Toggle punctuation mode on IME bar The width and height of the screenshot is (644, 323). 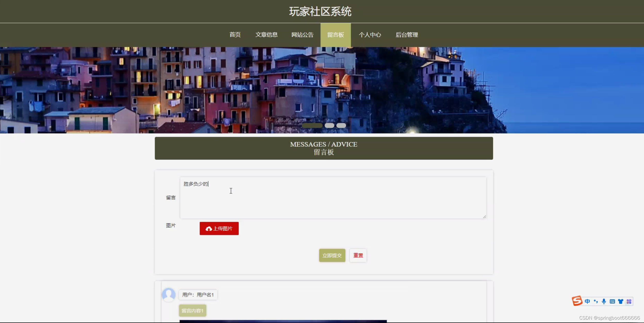[596, 301]
